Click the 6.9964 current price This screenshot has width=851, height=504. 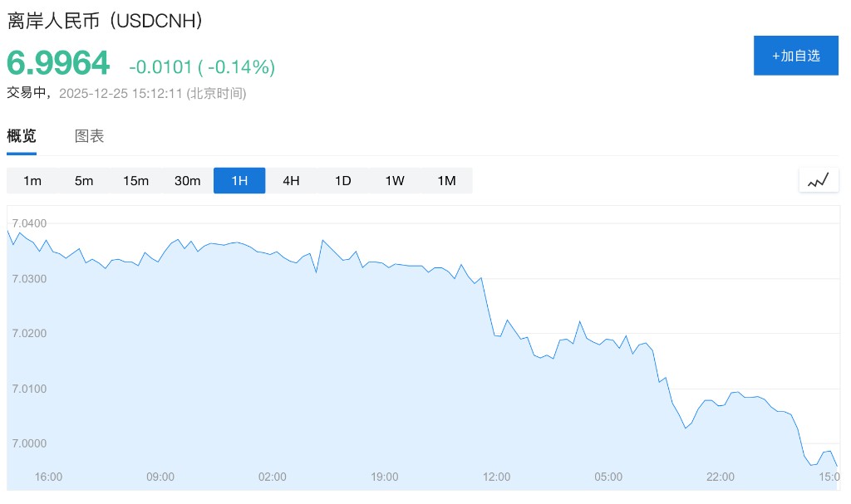58,64
